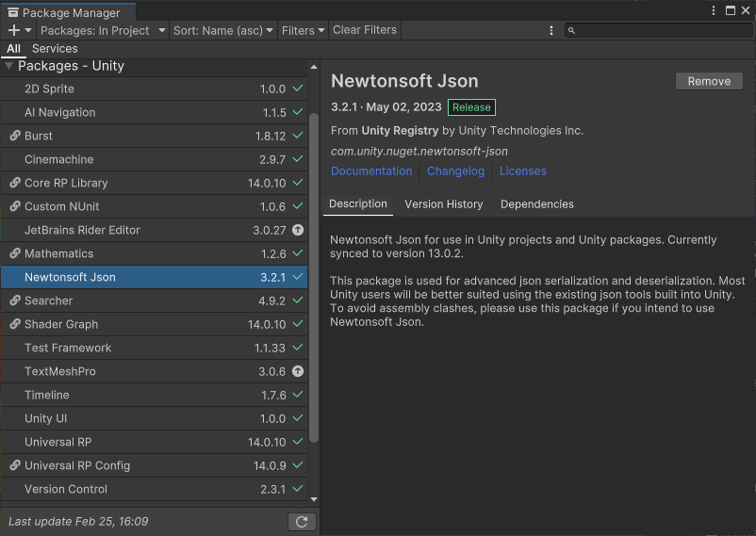Click the Release tag label
Viewport: 756px width, 536px height.
coord(471,107)
